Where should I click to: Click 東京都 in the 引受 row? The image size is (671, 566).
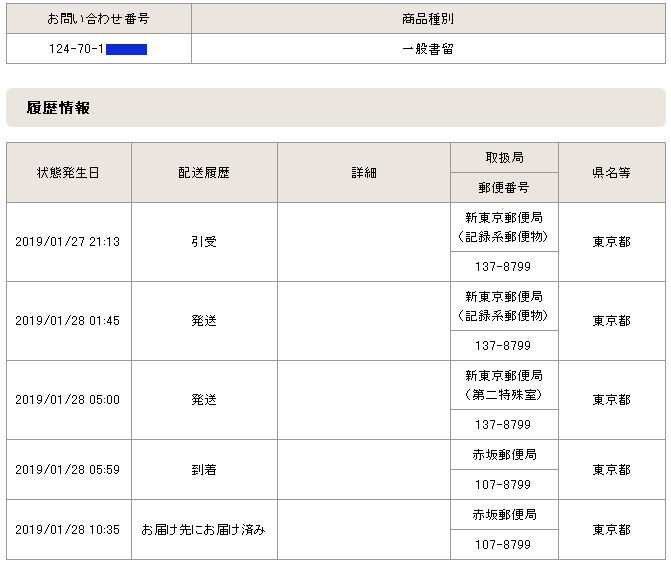tap(612, 242)
